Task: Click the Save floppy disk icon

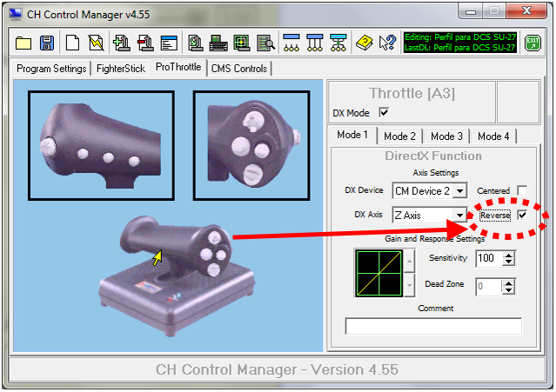Action: [x=47, y=42]
